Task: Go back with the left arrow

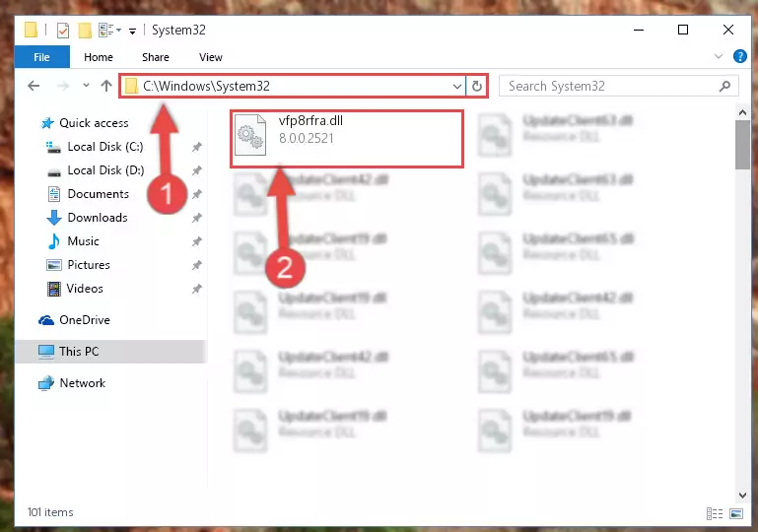Action: (x=34, y=86)
